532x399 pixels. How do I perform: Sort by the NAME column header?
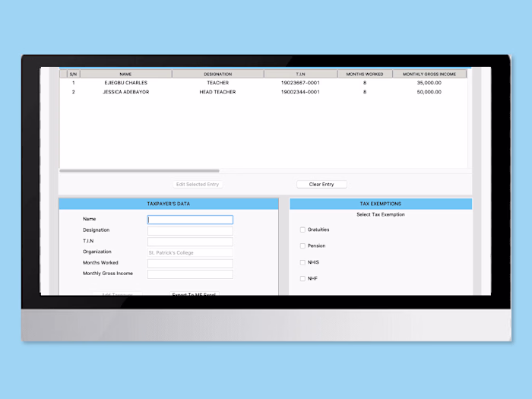tap(126, 74)
